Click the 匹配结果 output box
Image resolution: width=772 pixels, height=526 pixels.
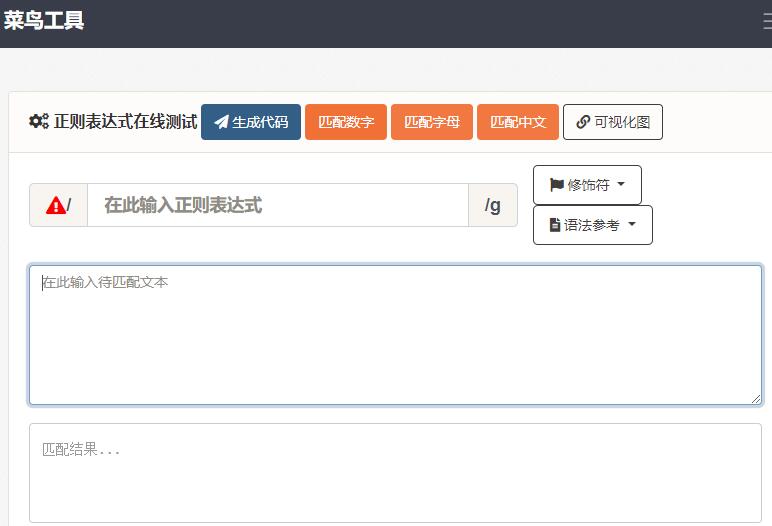point(395,473)
